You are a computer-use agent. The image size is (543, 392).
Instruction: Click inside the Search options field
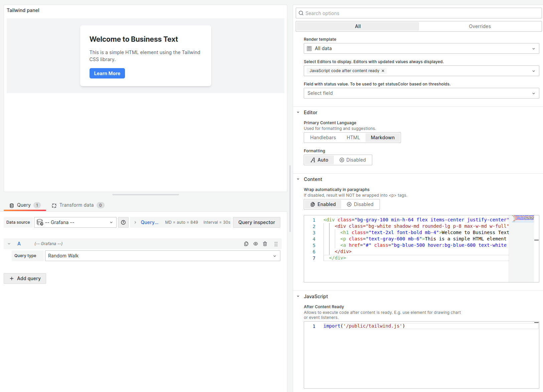368,13
